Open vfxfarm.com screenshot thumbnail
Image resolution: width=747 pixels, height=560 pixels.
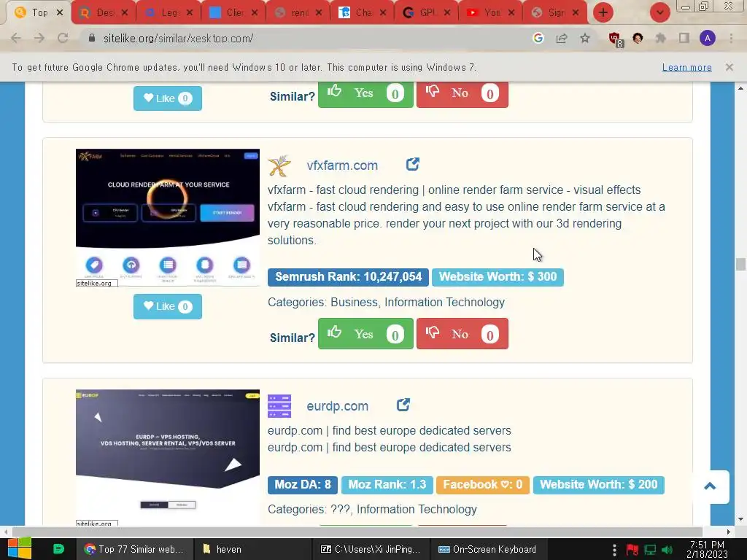click(168, 217)
